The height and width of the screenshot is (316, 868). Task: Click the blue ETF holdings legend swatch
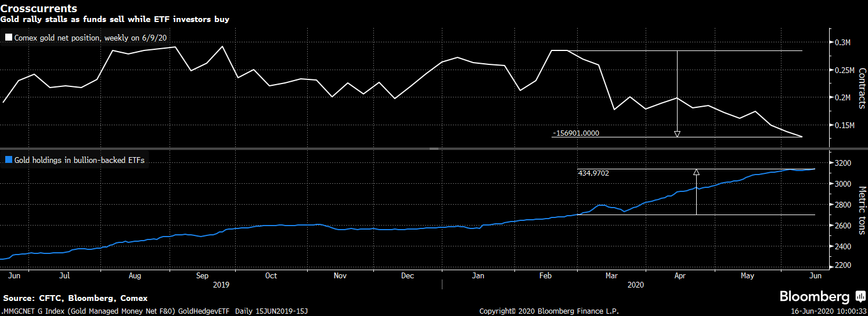(x=8, y=160)
